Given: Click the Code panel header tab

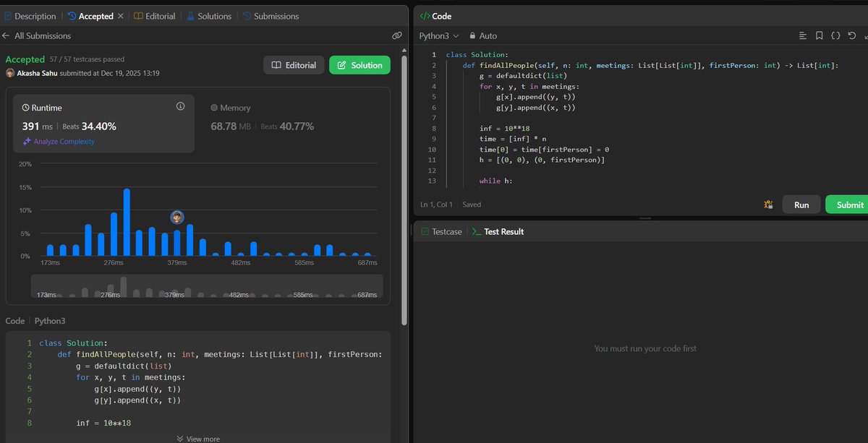Looking at the screenshot, I should pyautogui.click(x=435, y=16).
